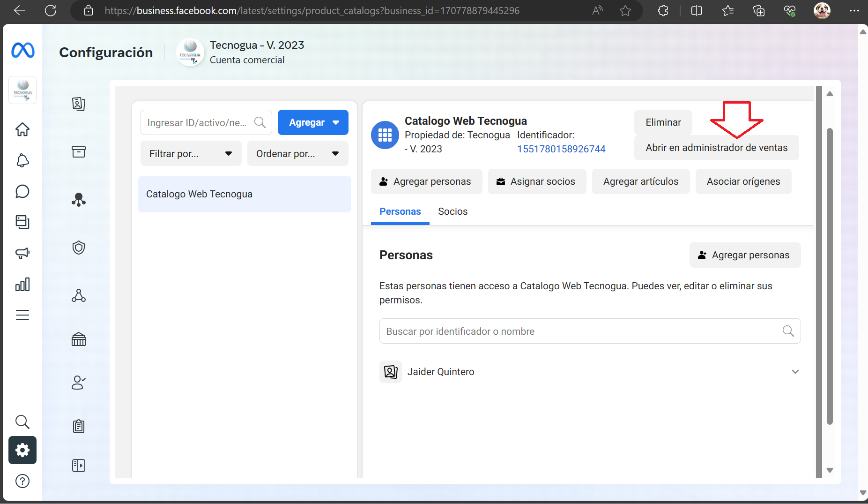Click the Asignar socios button
Image resolution: width=868 pixels, height=504 pixels.
[537, 181]
